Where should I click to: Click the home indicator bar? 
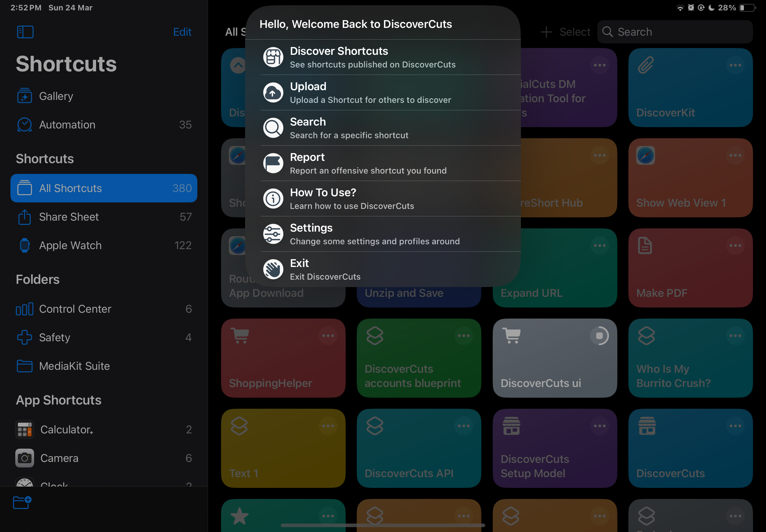[x=383, y=525]
